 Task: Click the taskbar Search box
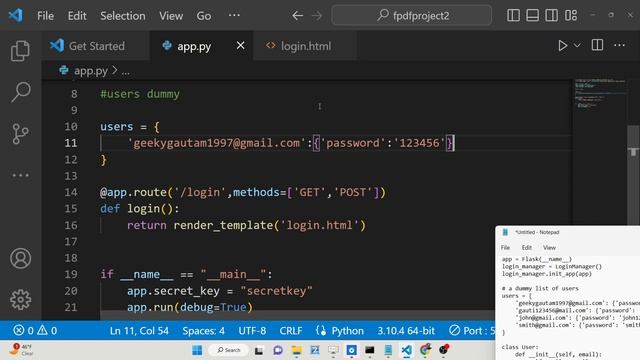pyautogui.click(x=229, y=350)
